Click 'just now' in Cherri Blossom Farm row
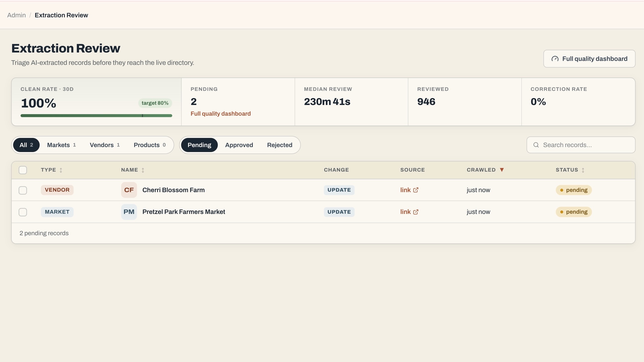Viewport: 644px width, 362px height. pyautogui.click(x=478, y=190)
